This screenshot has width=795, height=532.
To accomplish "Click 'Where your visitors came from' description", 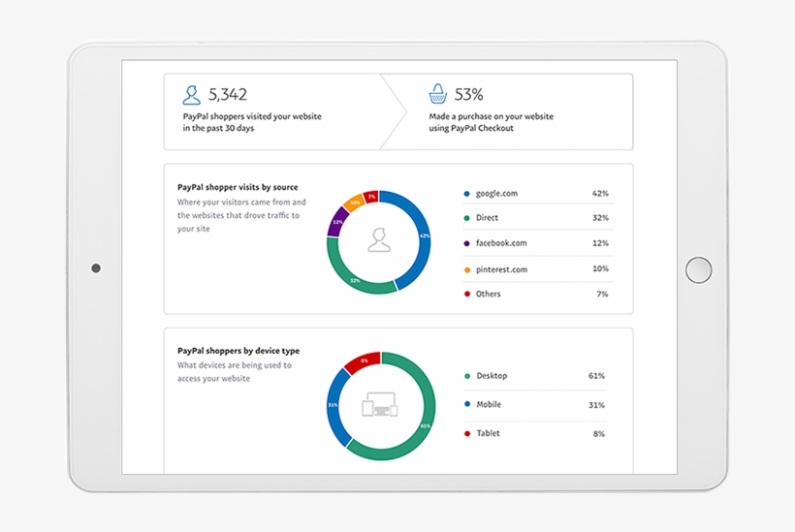I will pos(241,215).
